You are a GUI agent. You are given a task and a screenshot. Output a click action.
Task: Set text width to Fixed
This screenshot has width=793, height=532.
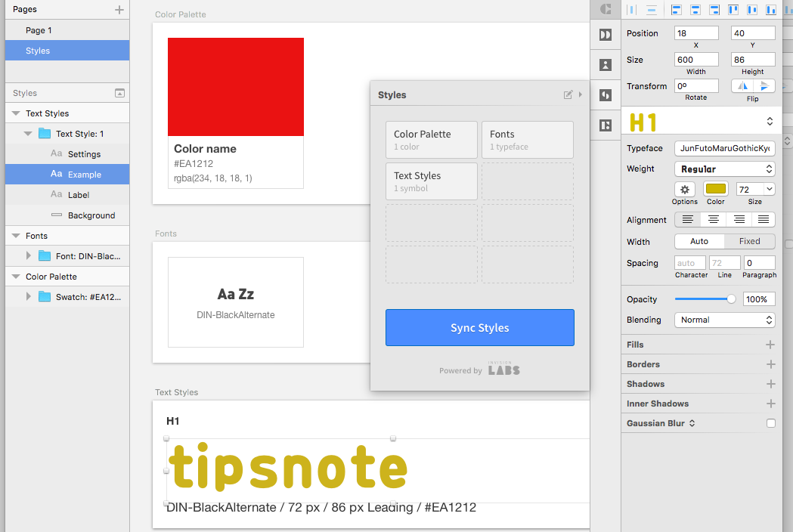pyautogui.click(x=749, y=241)
